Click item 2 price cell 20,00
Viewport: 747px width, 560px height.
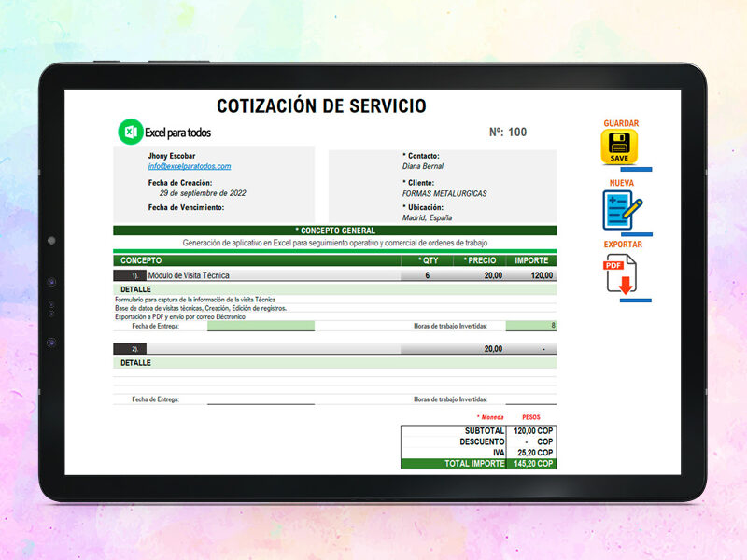click(x=480, y=348)
